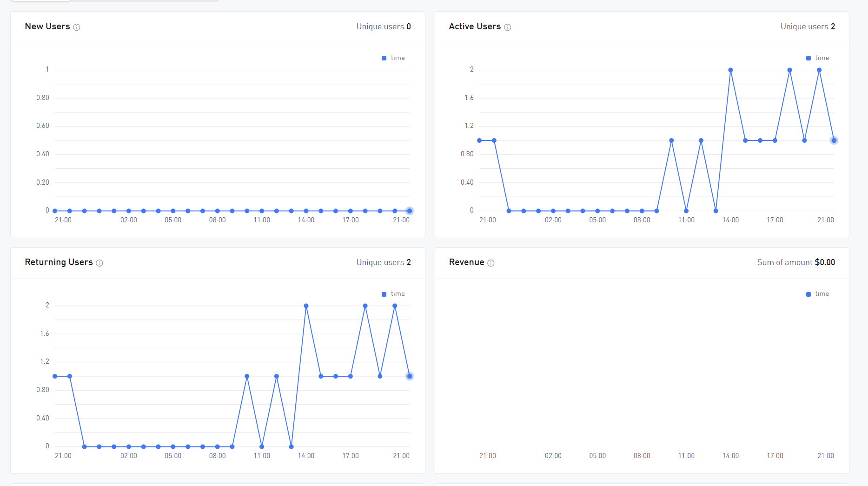Image resolution: width=868 pixels, height=486 pixels.
Task: Click "Sum of amount $0.00" in Revenue card
Action: [x=796, y=262]
